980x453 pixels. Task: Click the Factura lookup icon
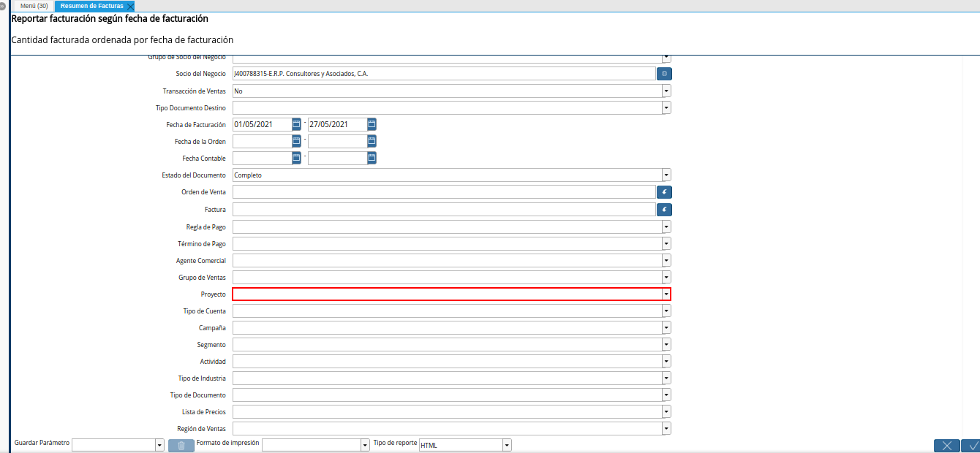(664, 210)
